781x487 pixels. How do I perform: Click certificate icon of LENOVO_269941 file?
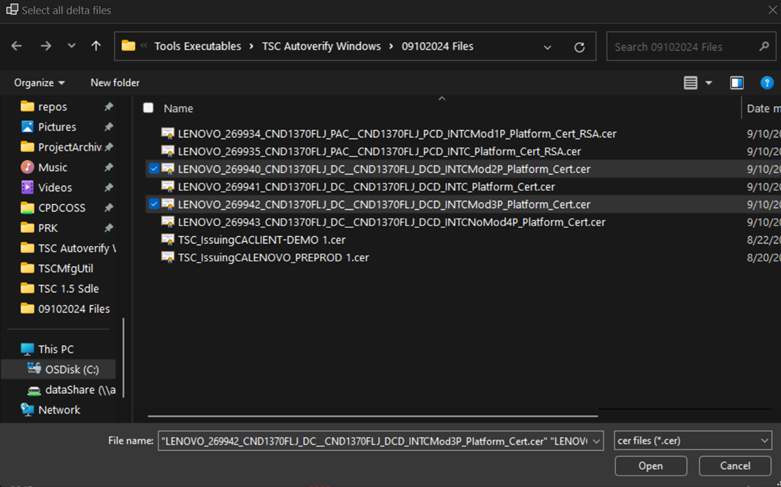click(x=168, y=187)
